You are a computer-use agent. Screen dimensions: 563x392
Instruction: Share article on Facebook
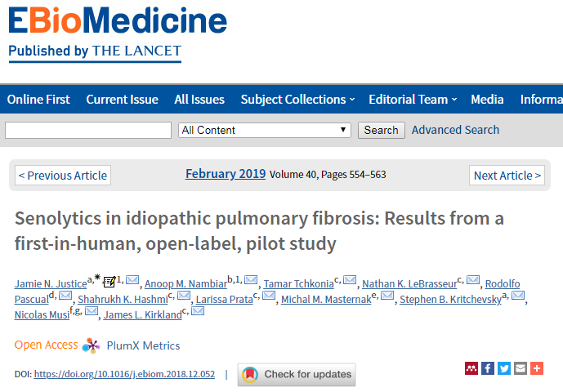point(488,368)
